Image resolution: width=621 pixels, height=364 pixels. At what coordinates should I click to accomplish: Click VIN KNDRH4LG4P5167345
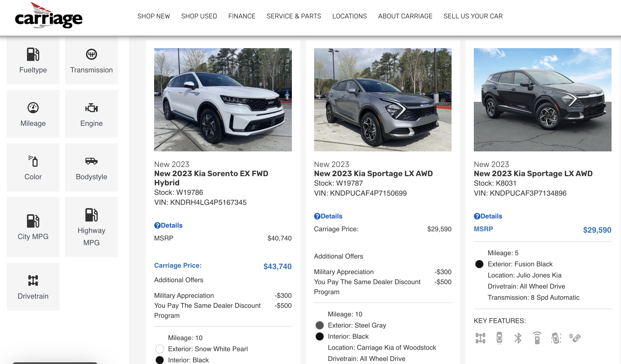click(x=200, y=202)
